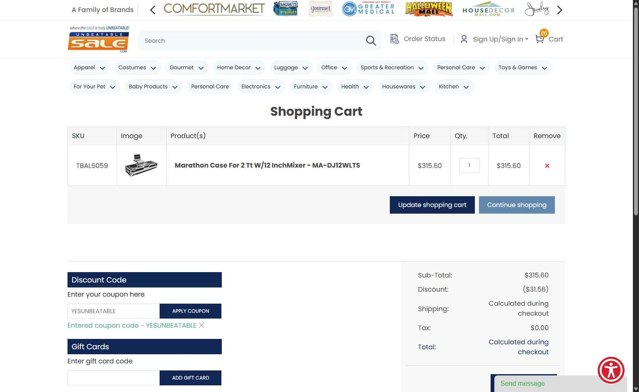
Task: Open Personal Care link without arrow
Action: click(209, 87)
